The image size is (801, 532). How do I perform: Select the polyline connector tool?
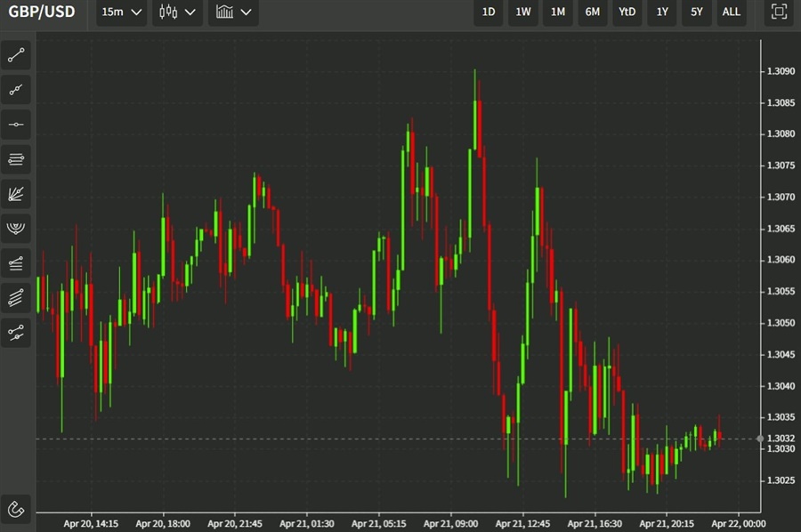[x=16, y=333]
